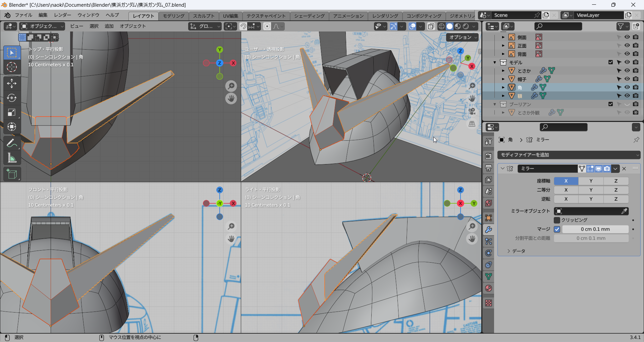
Task: Select the Rotate tool
Action: pos(12,98)
